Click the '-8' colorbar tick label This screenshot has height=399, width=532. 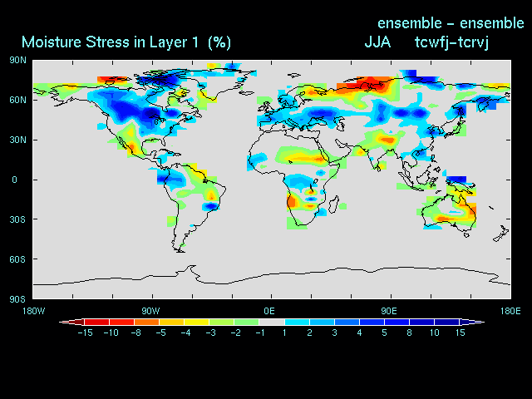point(135,332)
